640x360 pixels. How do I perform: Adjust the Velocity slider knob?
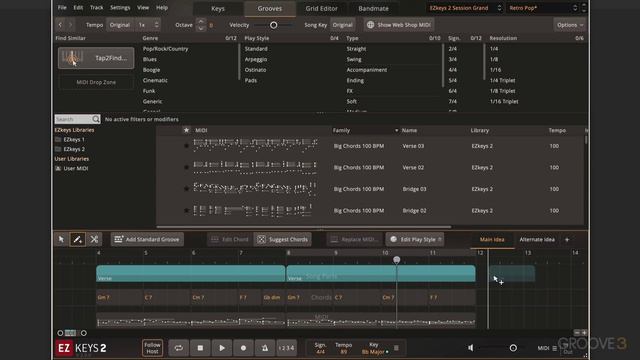click(x=273, y=25)
